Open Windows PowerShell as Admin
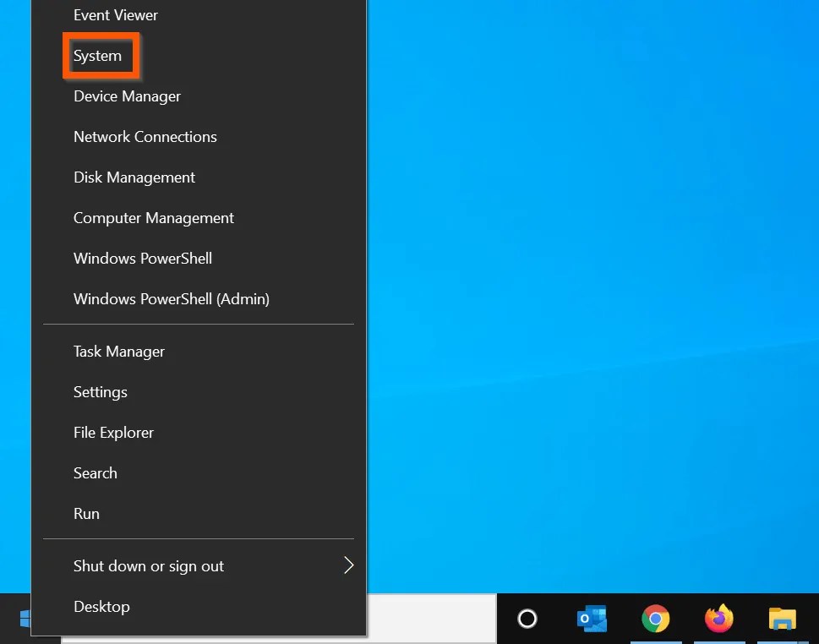 pyautogui.click(x=171, y=298)
